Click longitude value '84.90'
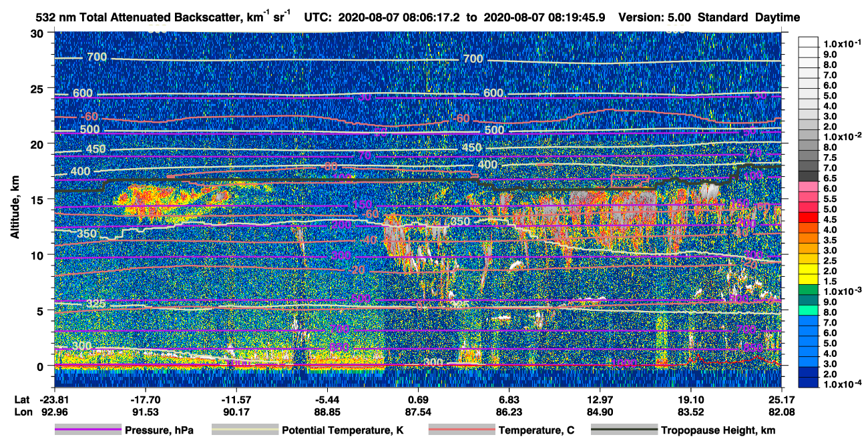 point(600,411)
